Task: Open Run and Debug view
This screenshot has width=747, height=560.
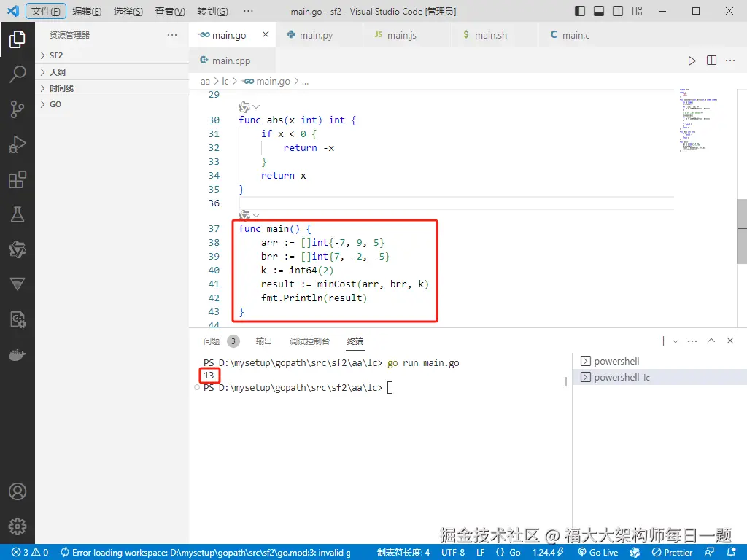Action: tap(18, 144)
